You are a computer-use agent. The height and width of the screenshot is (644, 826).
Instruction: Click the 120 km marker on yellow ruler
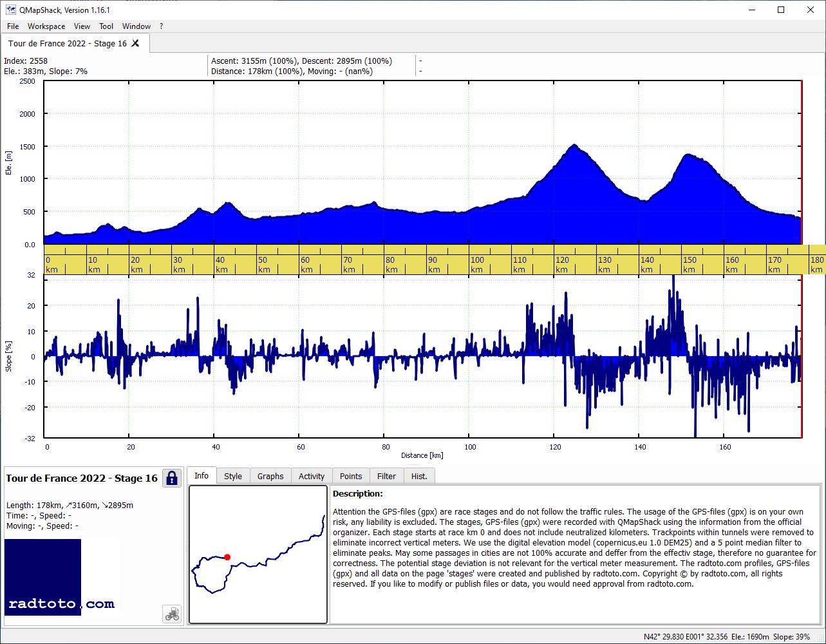(562, 265)
